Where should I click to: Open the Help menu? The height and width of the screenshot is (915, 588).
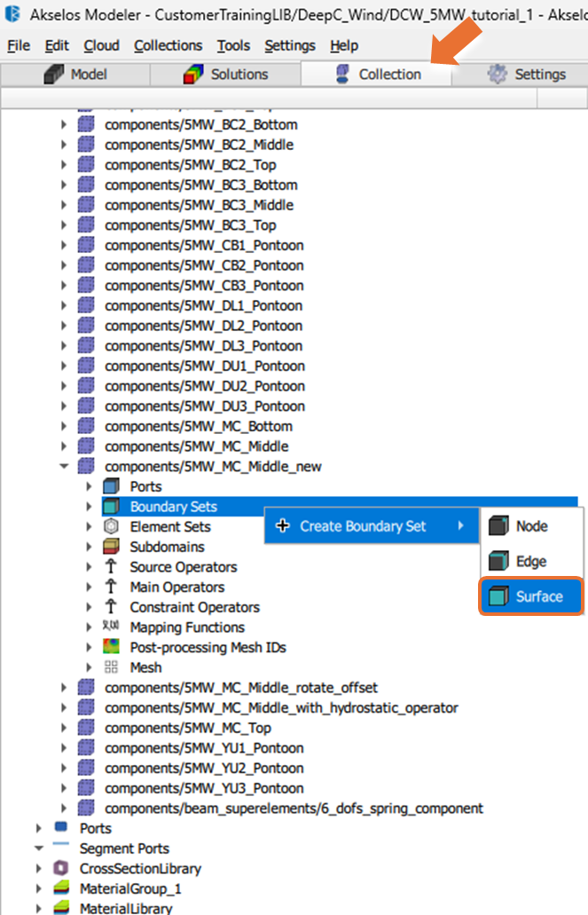[344, 45]
